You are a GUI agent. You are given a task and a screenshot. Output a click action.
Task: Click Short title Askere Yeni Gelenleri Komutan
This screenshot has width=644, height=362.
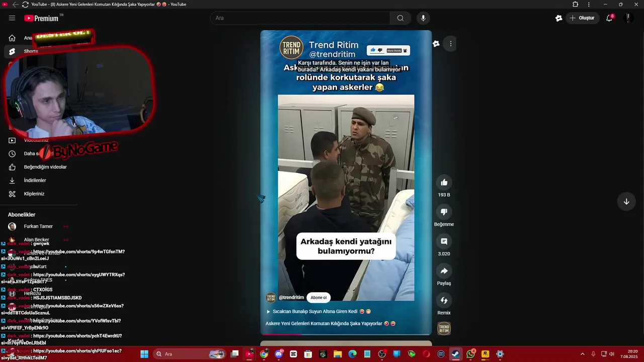331,324
